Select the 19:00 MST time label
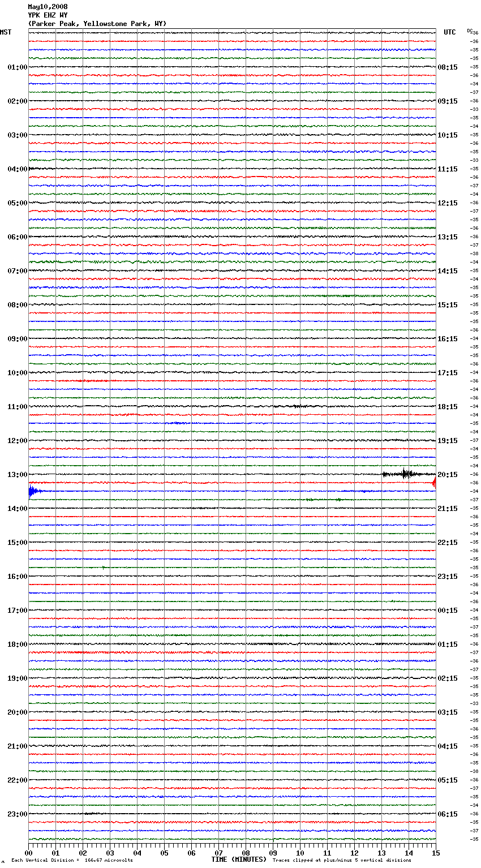The image size is (481, 868). click(17, 678)
